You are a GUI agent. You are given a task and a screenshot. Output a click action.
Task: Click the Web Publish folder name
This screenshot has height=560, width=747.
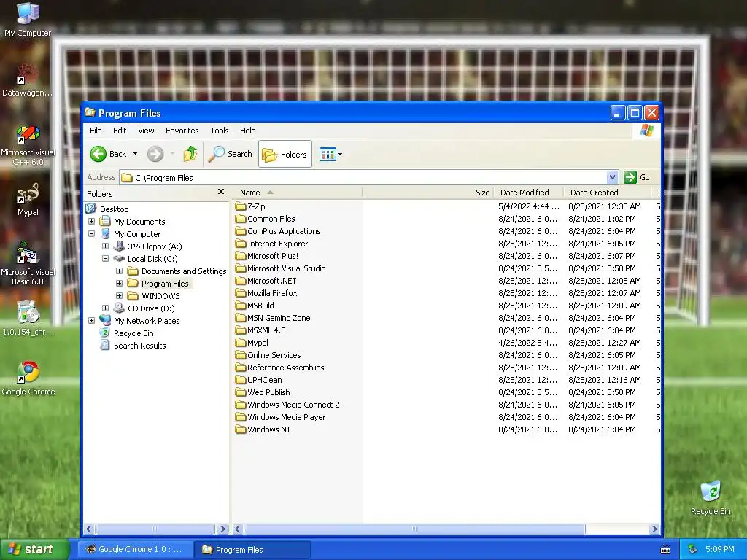click(x=268, y=392)
